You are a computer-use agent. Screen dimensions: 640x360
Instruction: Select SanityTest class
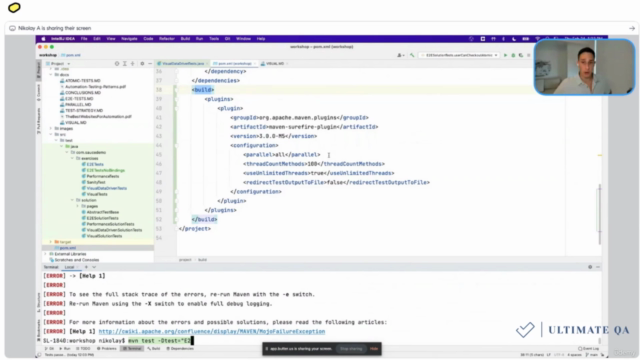[96, 182]
